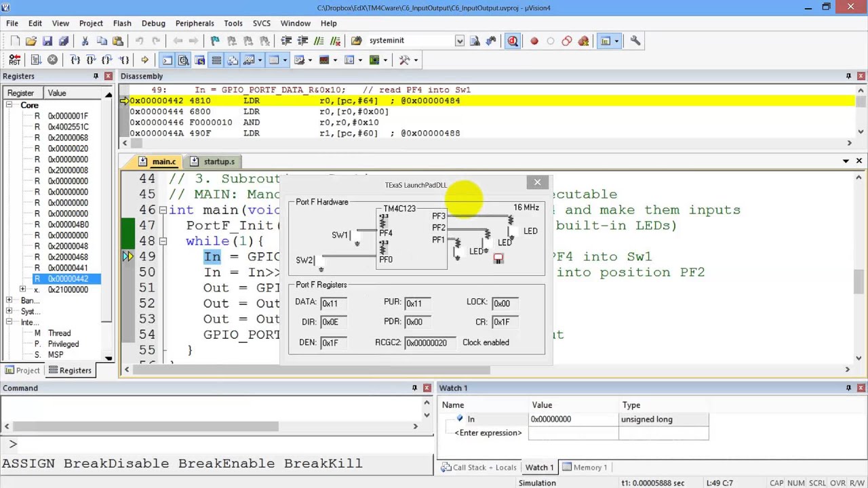Open the Debug menu
868x488 pixels.
tap(153, 23)
